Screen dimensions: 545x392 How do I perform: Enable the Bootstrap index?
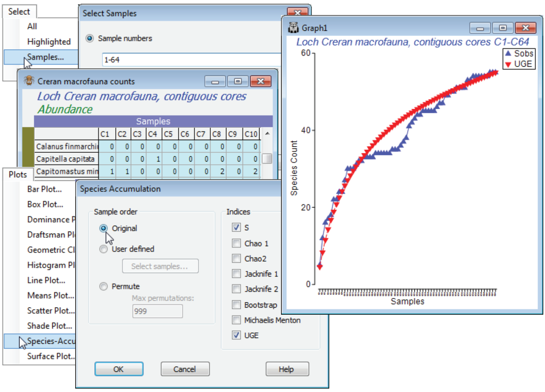pos(236,305)
